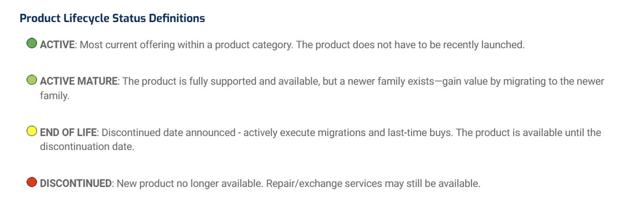
Task: Select the red DISCONTINUED status circle
Action: 32,183
